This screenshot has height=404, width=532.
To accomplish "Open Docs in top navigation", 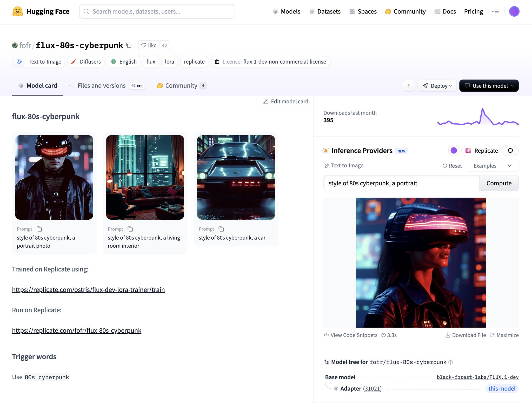I will [445, 11].
